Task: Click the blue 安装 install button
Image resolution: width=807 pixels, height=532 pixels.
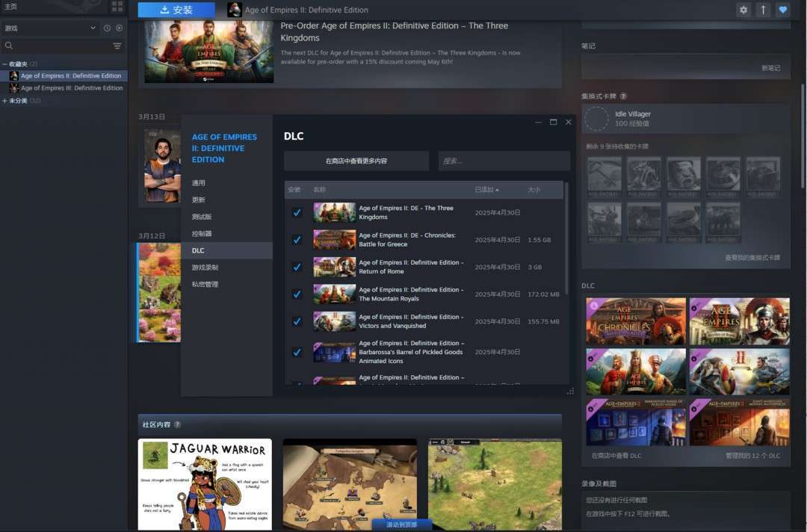Action: coord(176,10)
